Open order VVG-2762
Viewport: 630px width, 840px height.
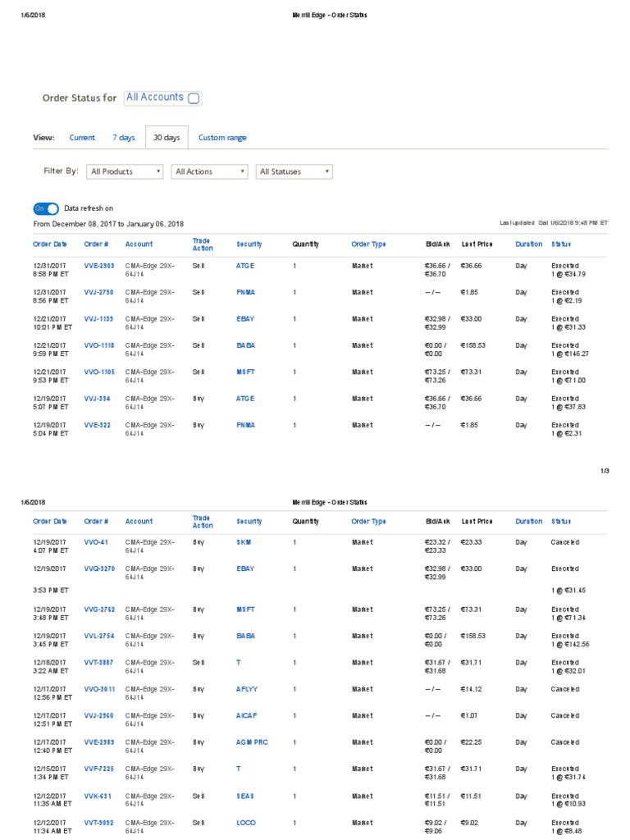coord(99,609)
